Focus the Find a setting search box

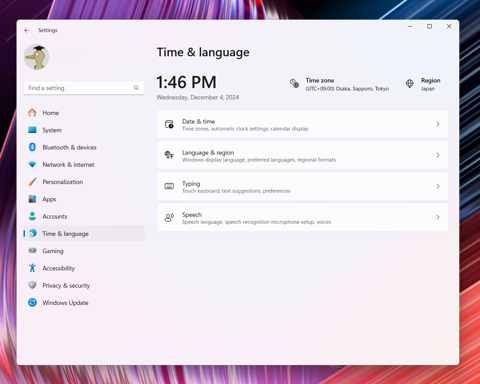84,88
